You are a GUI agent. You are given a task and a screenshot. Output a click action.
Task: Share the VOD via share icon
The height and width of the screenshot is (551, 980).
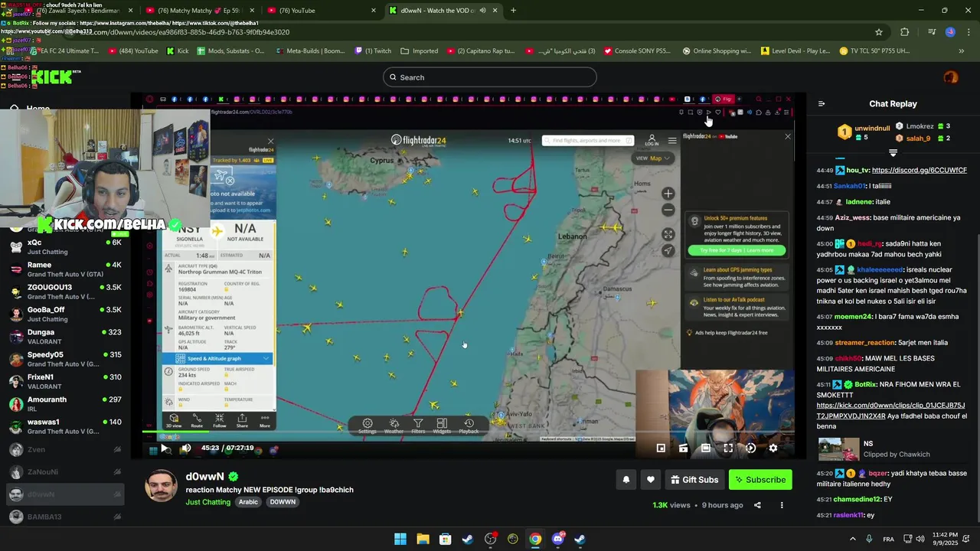757,505
